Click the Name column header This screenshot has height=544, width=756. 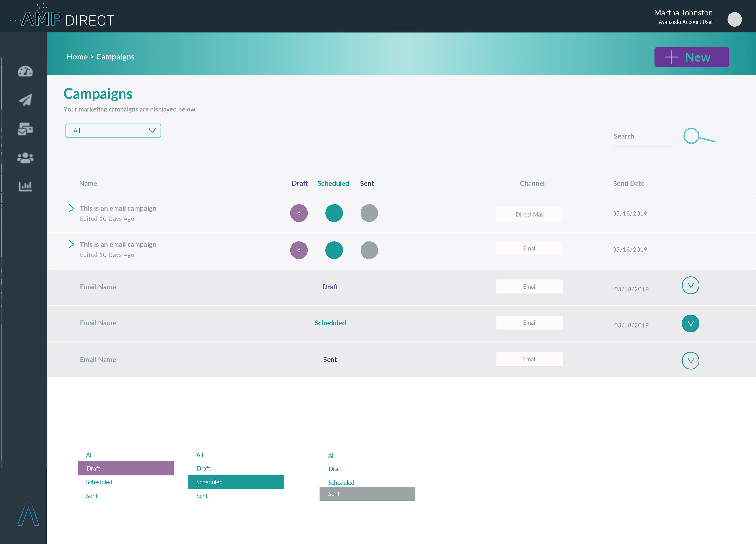[88, 183]
